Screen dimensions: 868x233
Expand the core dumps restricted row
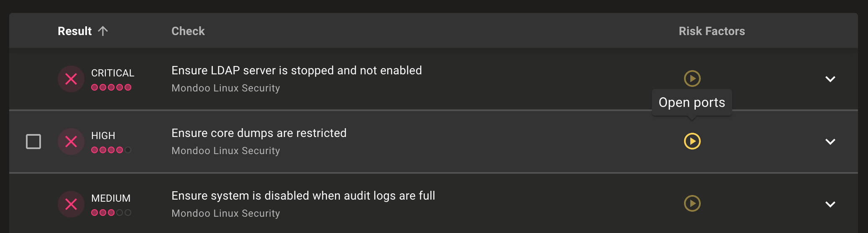pyautogui.click(x=830, y=142)
